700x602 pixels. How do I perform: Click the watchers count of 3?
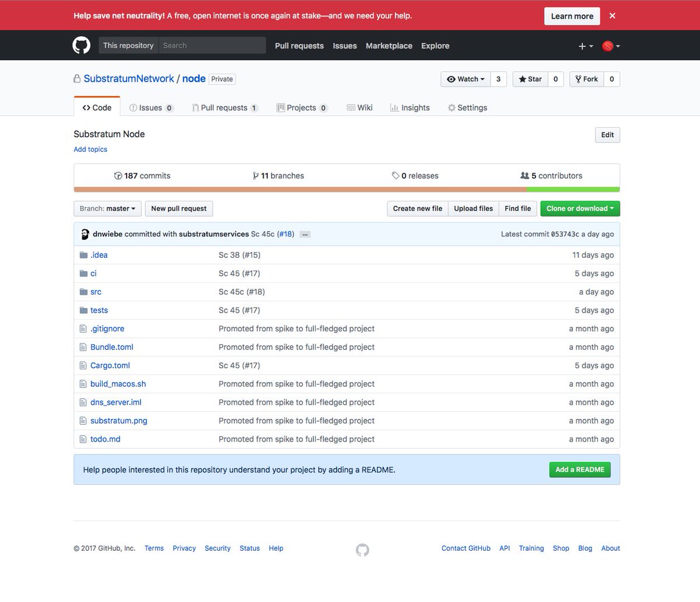pyautogui.click(x=498, y=79)
